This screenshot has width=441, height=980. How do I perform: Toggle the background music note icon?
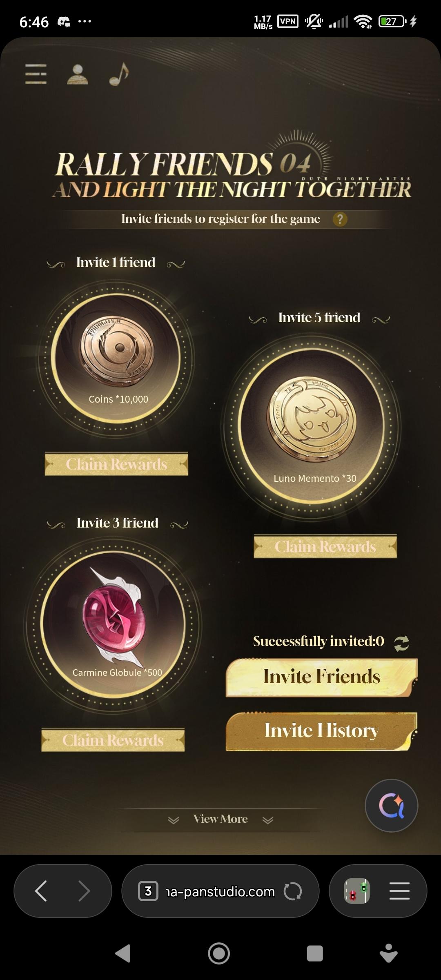point(119,74)
